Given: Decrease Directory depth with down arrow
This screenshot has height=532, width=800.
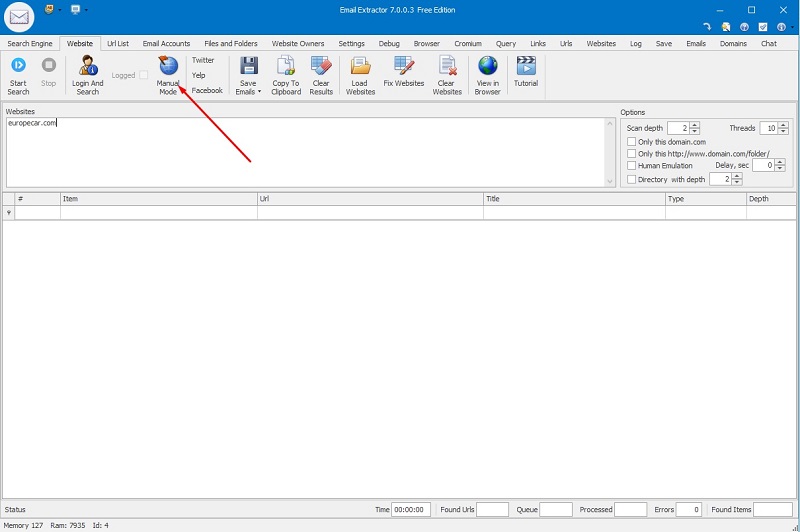Looking at the screenshot, I should tap(737, 182).
